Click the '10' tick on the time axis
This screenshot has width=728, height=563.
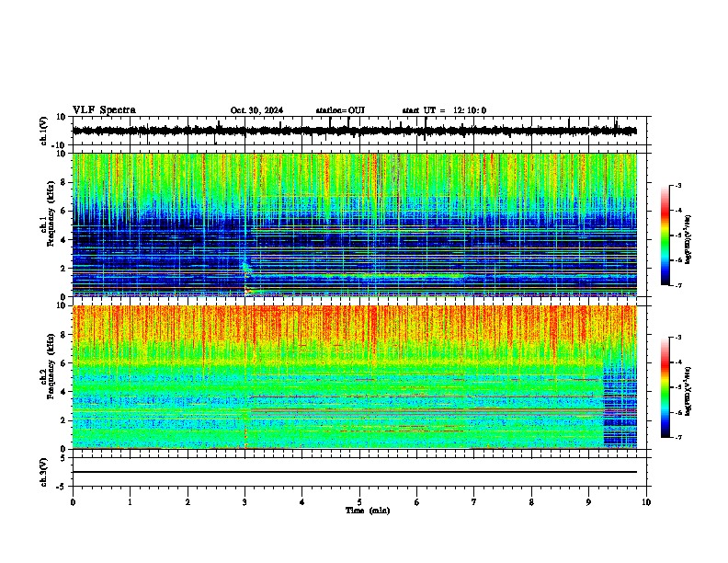[x=646, y=502]
